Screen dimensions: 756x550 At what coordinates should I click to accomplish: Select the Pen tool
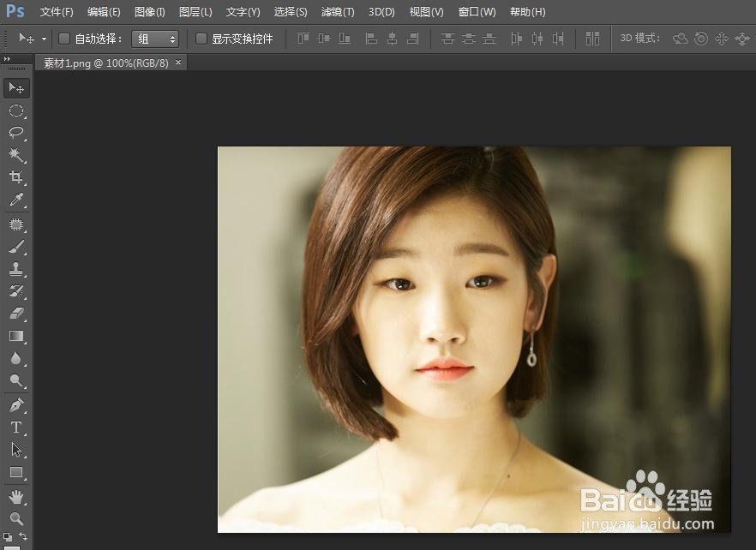tap(16, 405)
